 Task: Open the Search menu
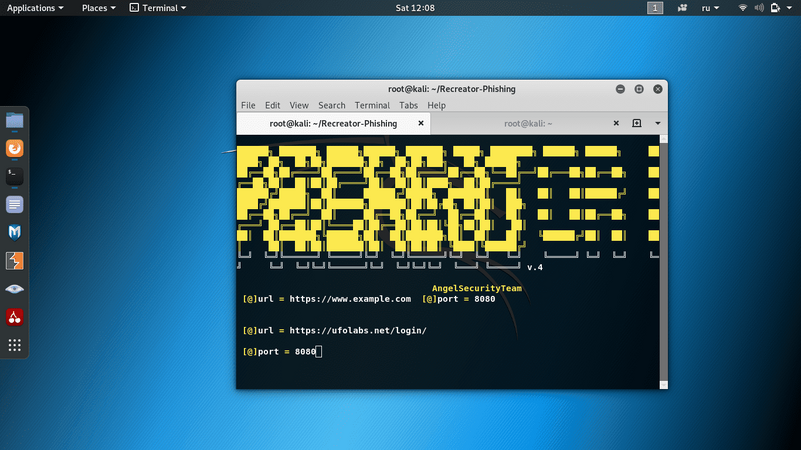(x=332, y=105)
